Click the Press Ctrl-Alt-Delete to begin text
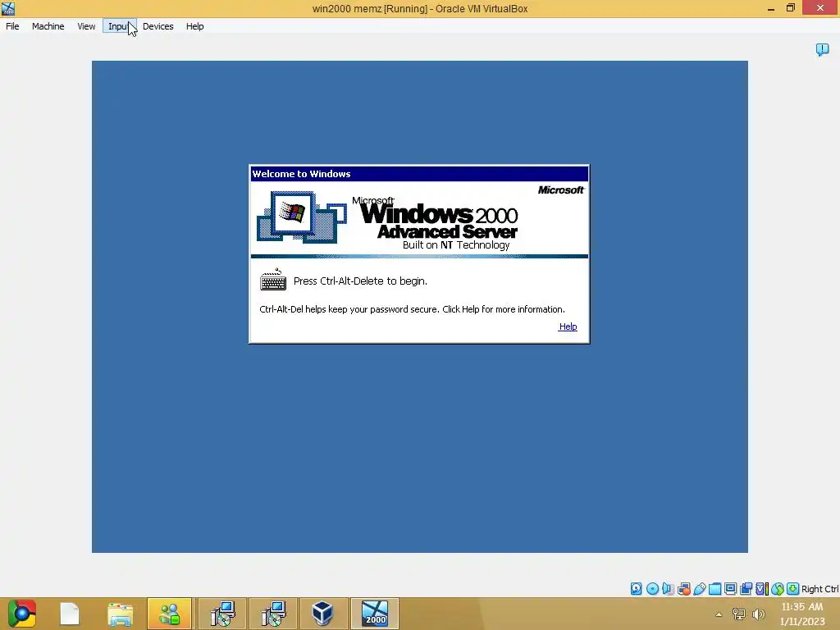This screenshot has width=840, height=630. pos(361,281)
